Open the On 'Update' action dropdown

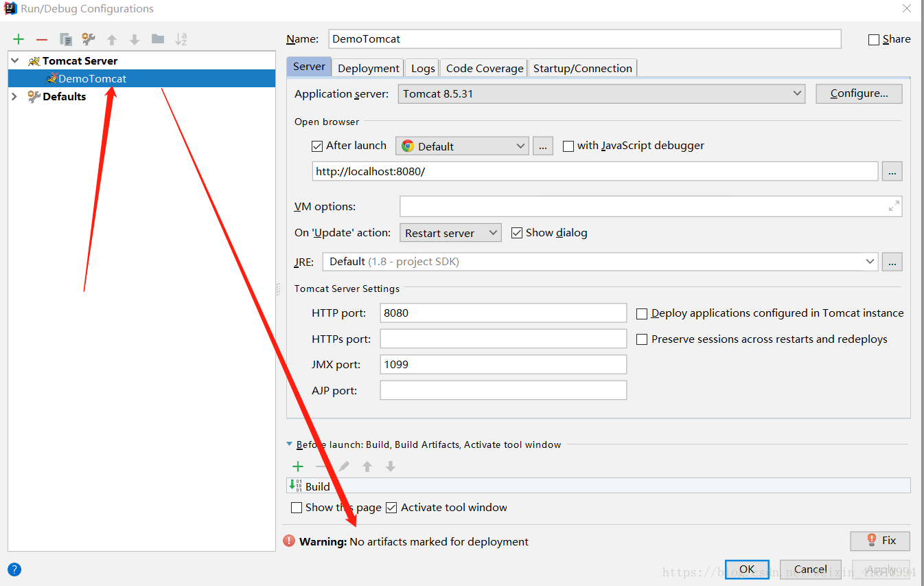point(450,233)
